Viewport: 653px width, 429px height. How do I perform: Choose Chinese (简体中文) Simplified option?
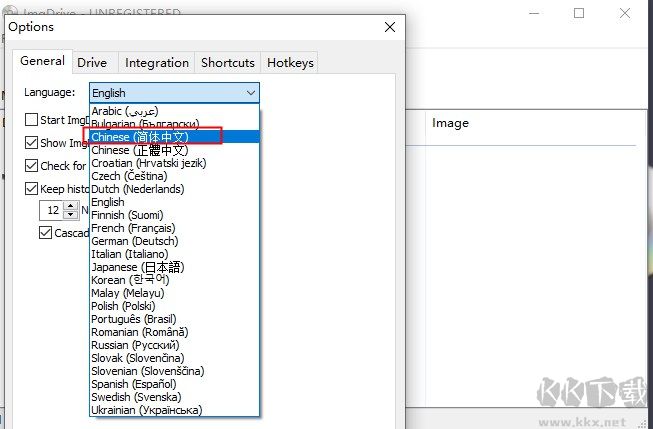[174, 137]
